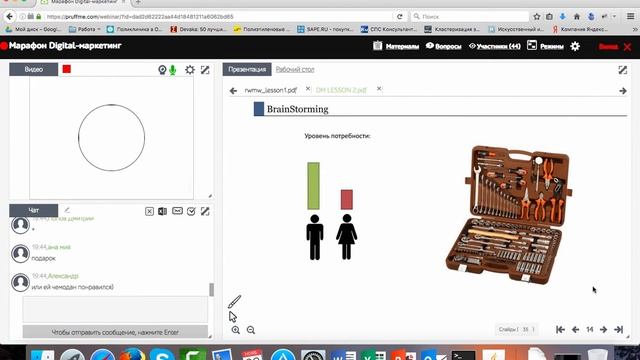The width and height of the screenshot is (640, 360).
Task: Open Terminal from the Dock
Action: 463,354
